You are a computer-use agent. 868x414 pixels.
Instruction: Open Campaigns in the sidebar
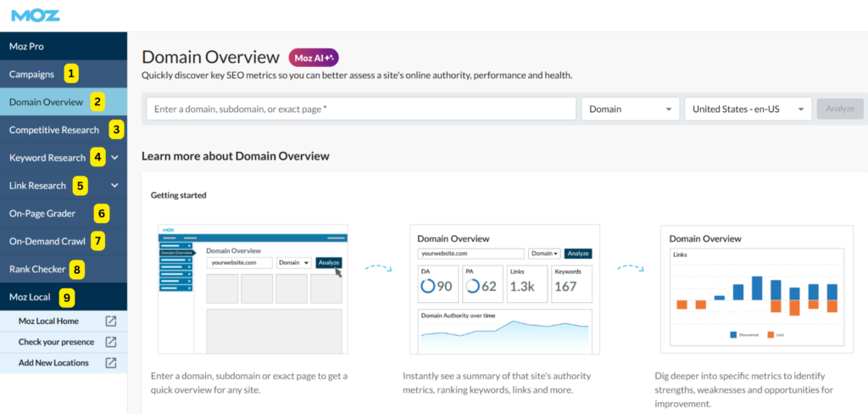coord(64,75)
